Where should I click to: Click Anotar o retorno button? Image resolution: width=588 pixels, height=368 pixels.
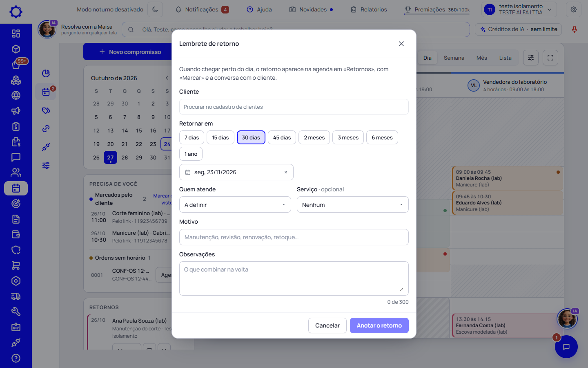point(379,325)
